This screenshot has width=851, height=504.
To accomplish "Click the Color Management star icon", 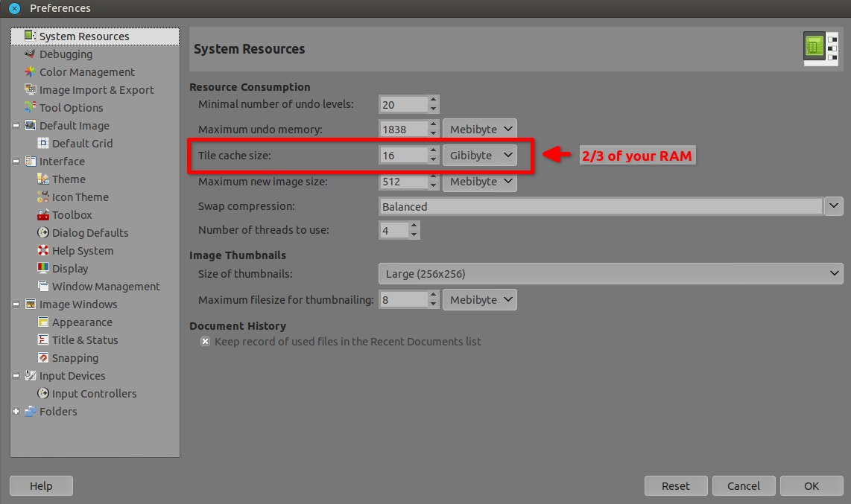I will pyautogui.click(x=30, y=71).
